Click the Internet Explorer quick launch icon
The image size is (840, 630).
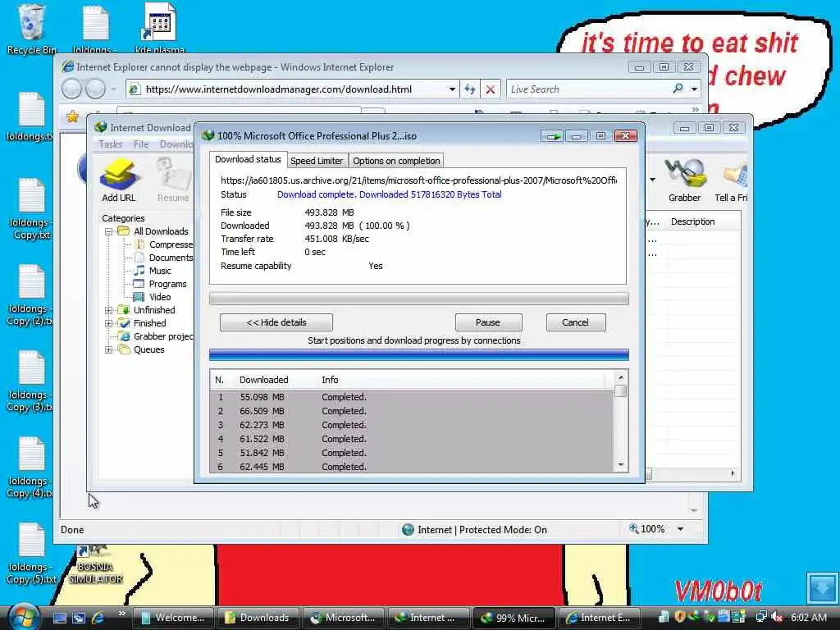[98, 617]
